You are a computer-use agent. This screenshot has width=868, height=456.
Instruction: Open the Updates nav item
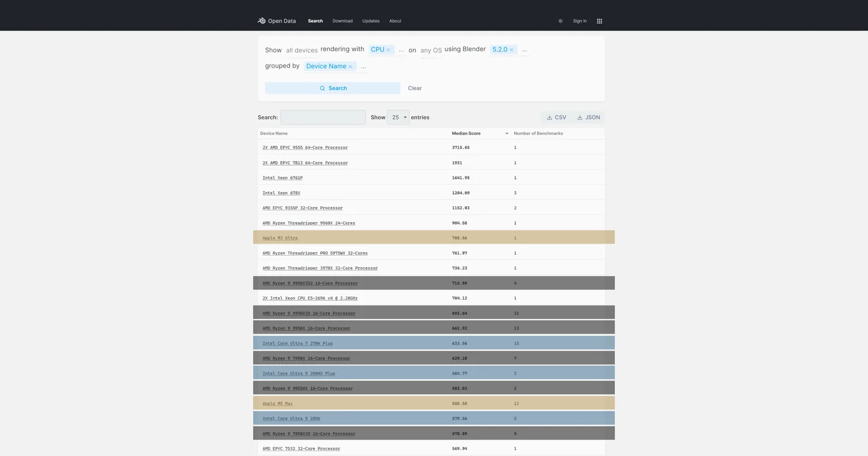coord(371,21)
